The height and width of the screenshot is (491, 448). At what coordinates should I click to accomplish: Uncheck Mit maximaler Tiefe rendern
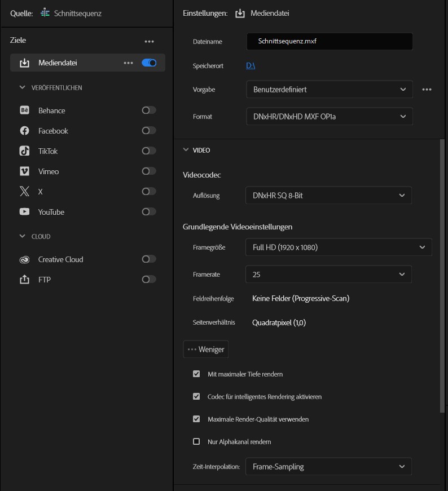coord(196,374)
